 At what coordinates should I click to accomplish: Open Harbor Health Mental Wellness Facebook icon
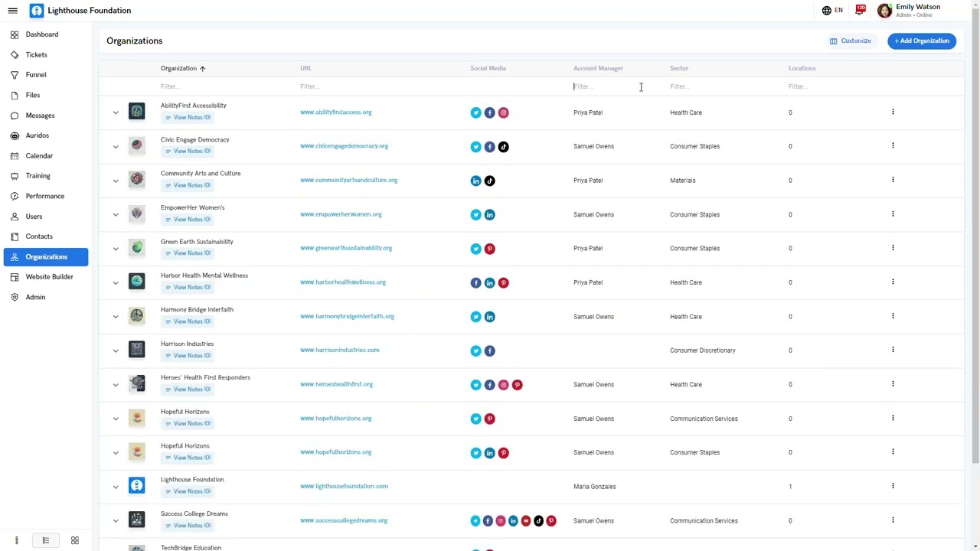475,282
